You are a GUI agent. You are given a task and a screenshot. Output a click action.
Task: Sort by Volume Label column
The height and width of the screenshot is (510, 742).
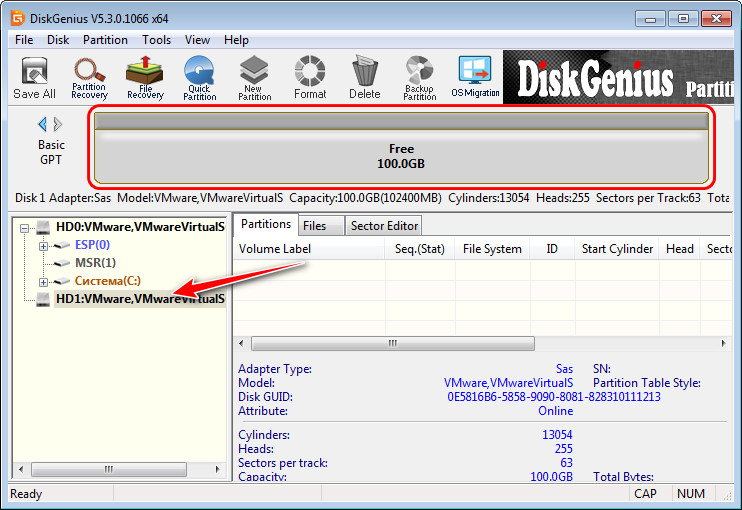pyautogui.click(x=309, y=249)
